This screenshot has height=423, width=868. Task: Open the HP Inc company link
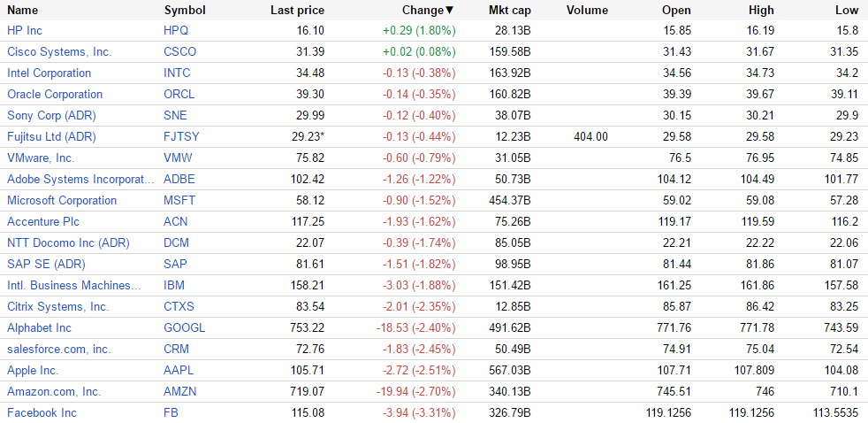click(25, 30)
